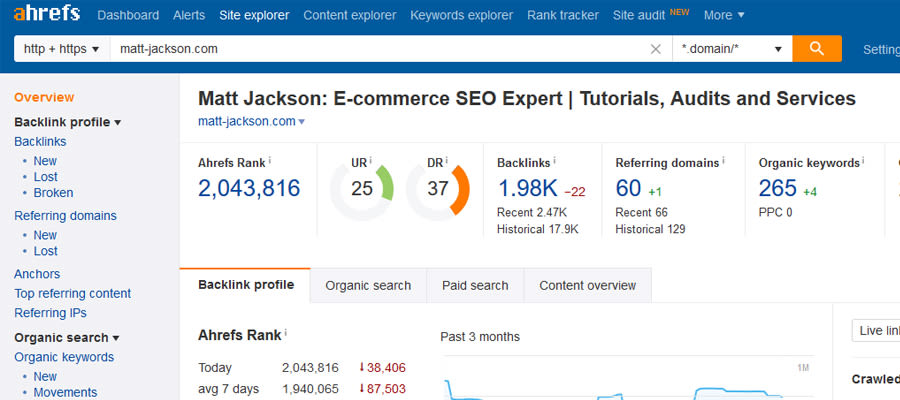Open Keywords explorer
This screenshot has height=400, width=900.
[x=461, y=15]
